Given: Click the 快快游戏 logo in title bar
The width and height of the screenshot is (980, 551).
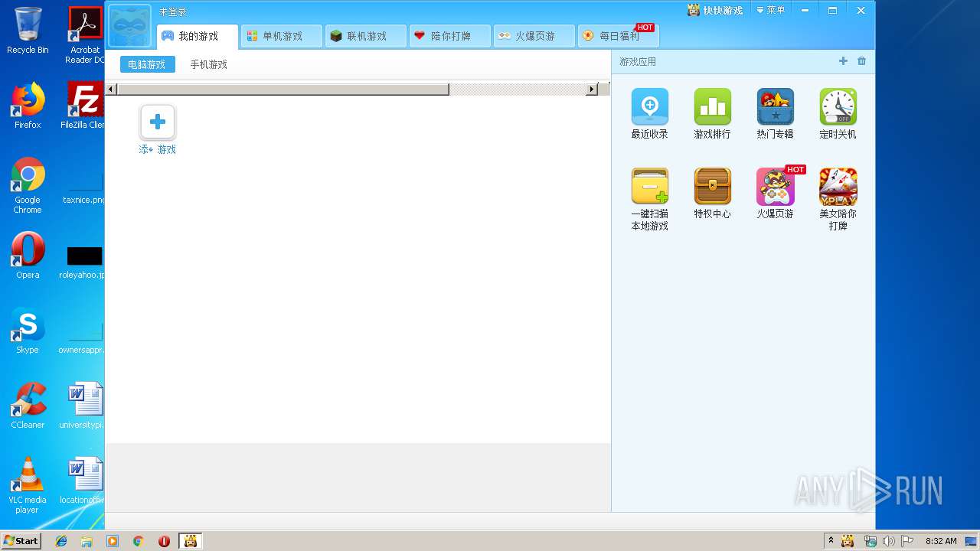Looking at the screenshot, I should [x=715, y=10].
